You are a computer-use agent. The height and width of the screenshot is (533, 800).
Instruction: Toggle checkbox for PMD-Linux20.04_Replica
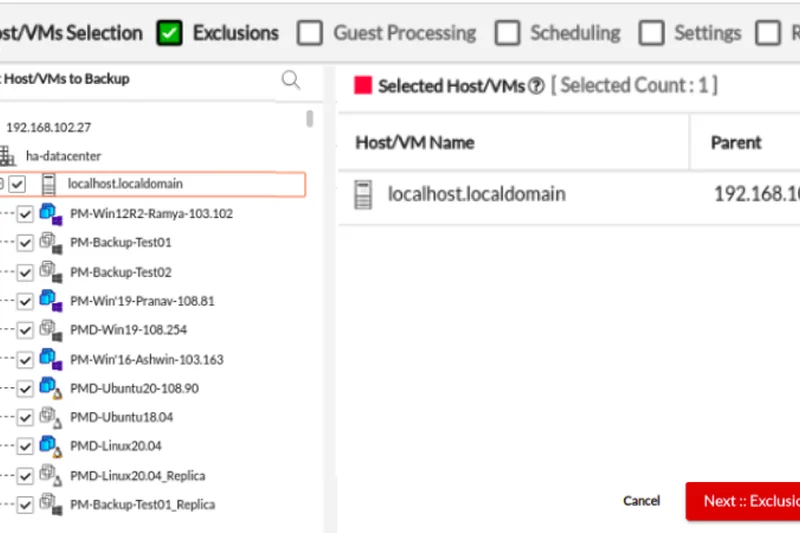pos(25,475)
